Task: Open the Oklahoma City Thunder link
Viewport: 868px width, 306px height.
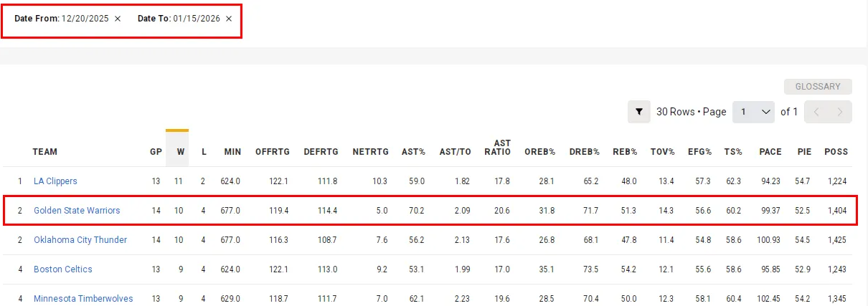Action: pos(80,240)
